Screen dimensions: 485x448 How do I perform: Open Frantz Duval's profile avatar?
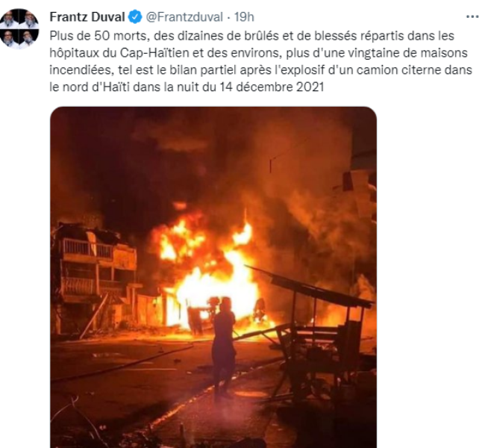click(19, 28)
